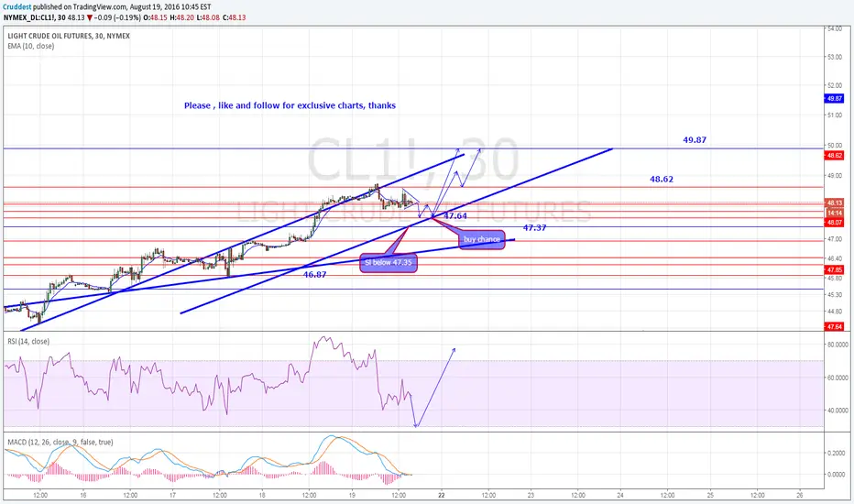The width and height of the screenshot is (854, 504).
Task: Select the red 48.13 last price tag
Action: 835,203
